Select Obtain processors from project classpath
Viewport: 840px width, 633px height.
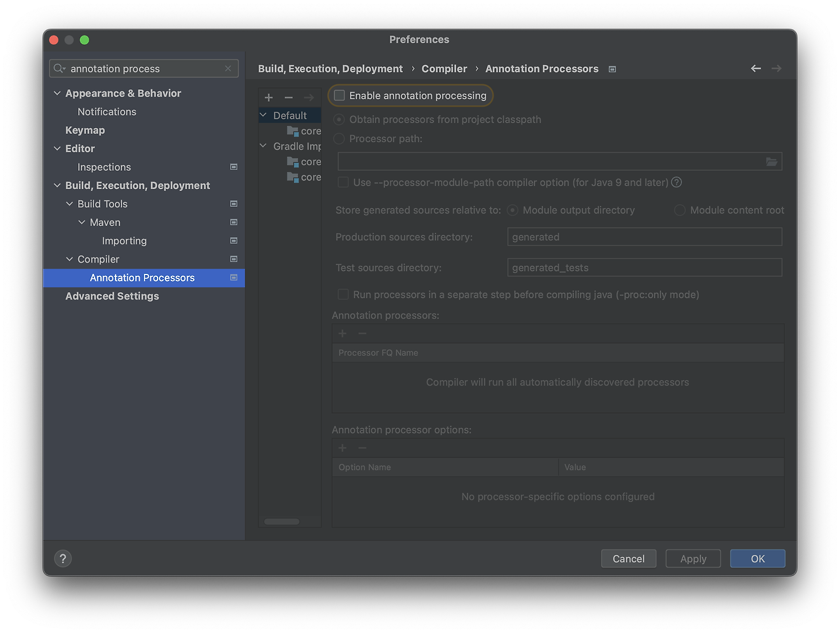339,120
